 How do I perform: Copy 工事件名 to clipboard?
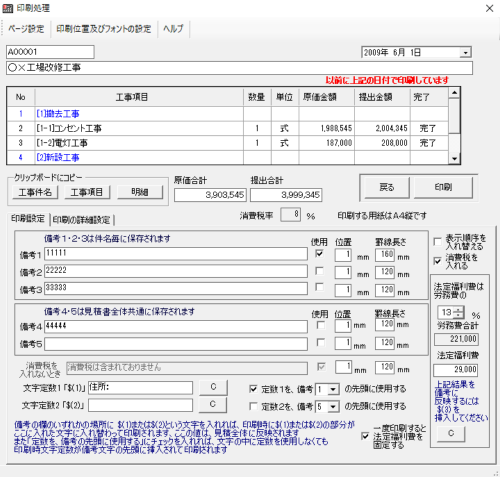click(35, 192)
